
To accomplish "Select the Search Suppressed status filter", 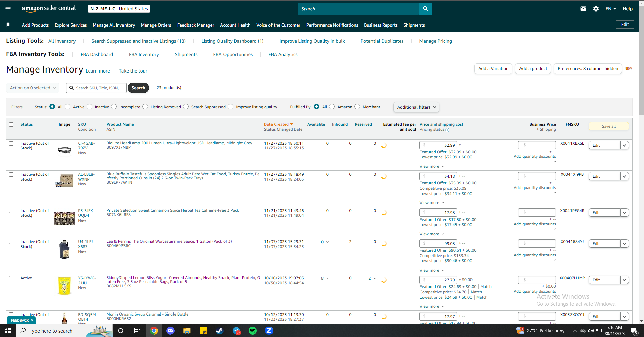I will [186, 106].
